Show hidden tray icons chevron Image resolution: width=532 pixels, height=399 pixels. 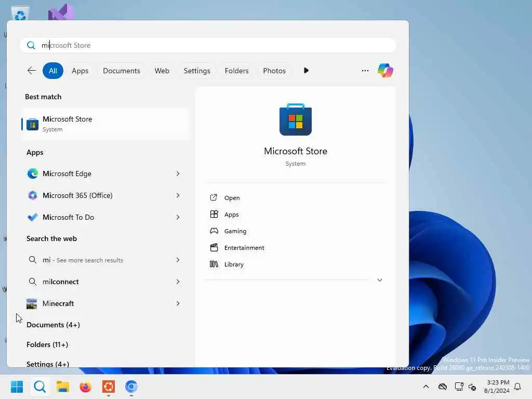[x=426, y=387]
